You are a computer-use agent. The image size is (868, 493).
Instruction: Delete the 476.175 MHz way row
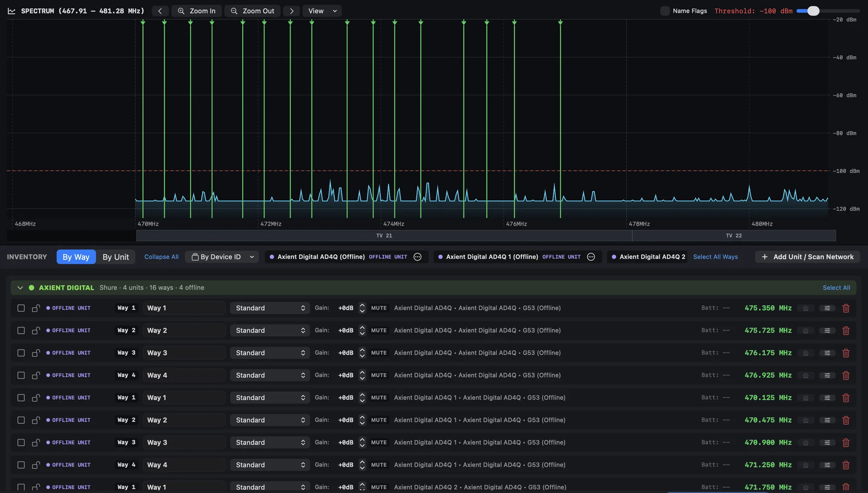pyautogui.click(x=846, y=353)
